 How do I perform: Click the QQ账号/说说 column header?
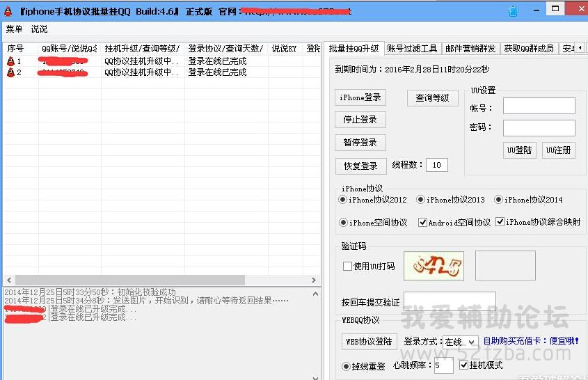(x=70, y=49)
